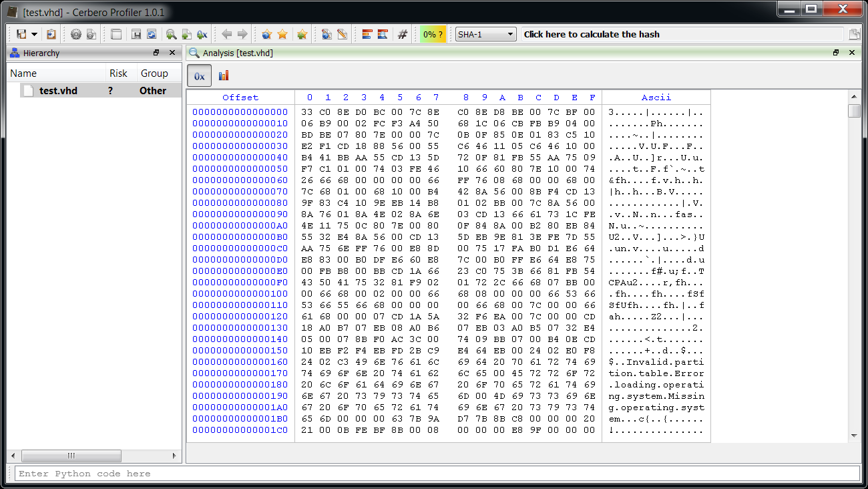Click the Hierarchy scrollbar right arrow

coord(176,456)
